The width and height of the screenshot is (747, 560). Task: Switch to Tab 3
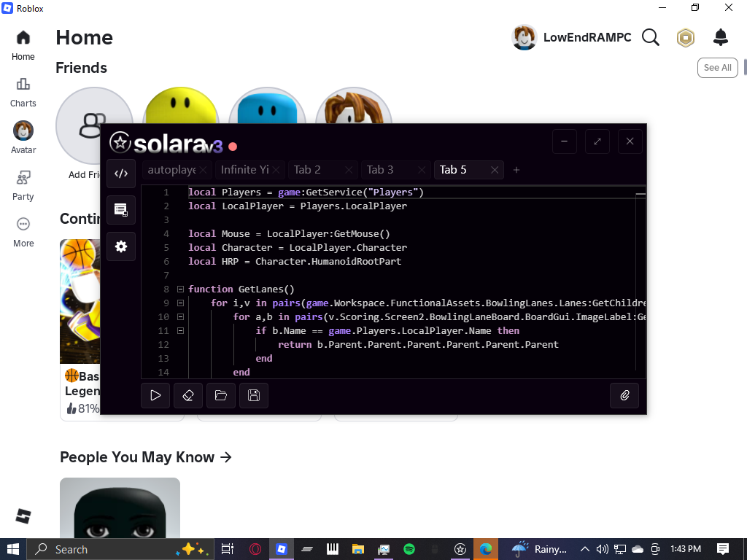pyautogui.click(x=380, y=170)
